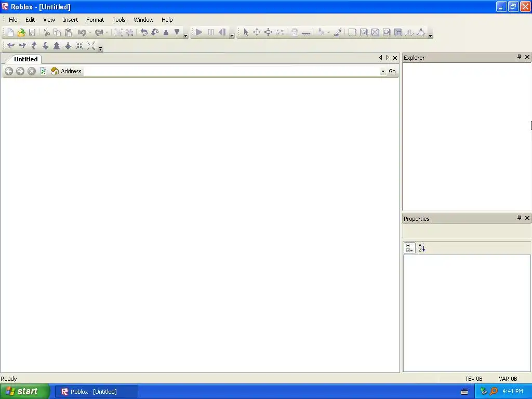Viewport: 532px width, 399px height.
Task: Click the camera zoom in icon
Action: [x=57, y=46]
